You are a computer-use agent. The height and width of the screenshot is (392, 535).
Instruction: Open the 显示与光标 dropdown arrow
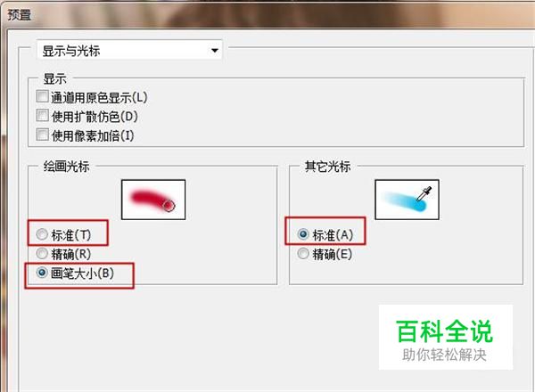coord(214,51)
